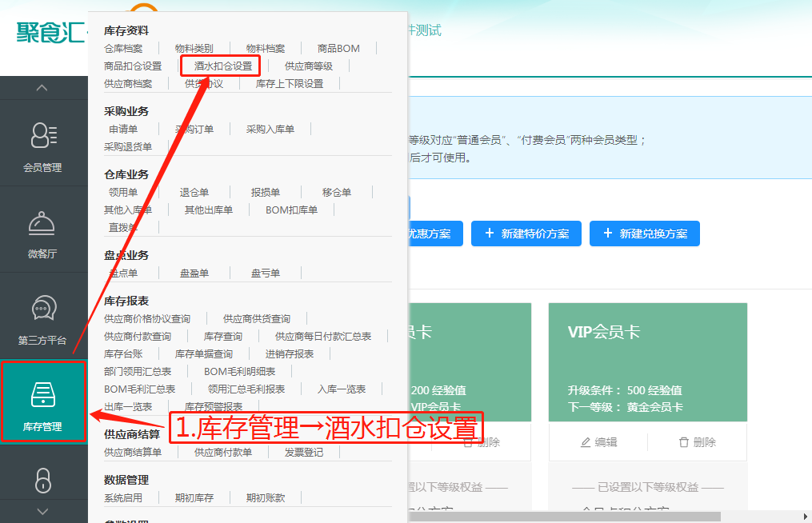Open BOM毛利汇总表
This screenshot has height=523, width=812.
pyautogui.click(x=140, y=389)
